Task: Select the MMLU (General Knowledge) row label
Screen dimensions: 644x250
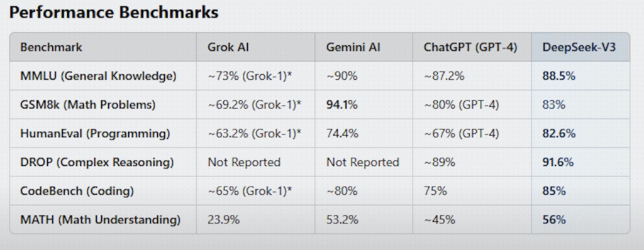Action: point(98,76)
